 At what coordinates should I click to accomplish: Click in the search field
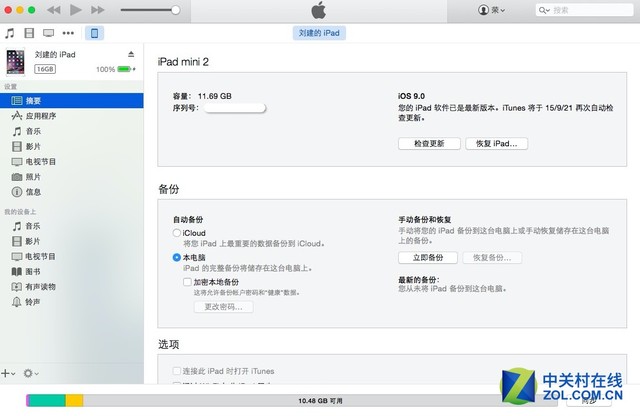(x=584, y=10)
